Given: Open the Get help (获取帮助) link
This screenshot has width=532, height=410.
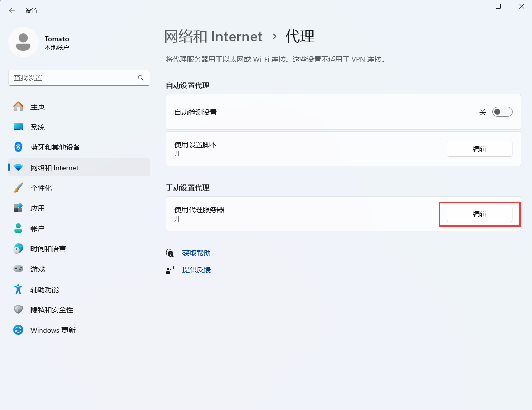Looking at the screenshot, I should pyautogui.click(x=196, y=253).
